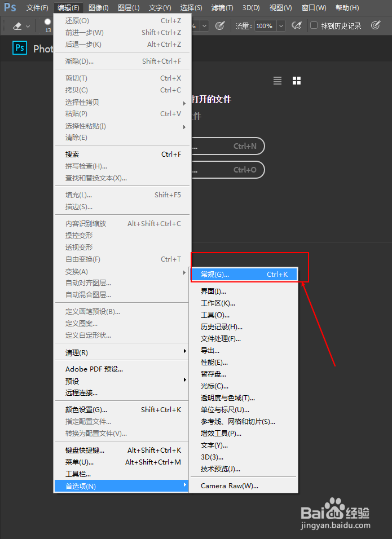Open the 滤镜(T) menu

222,7
